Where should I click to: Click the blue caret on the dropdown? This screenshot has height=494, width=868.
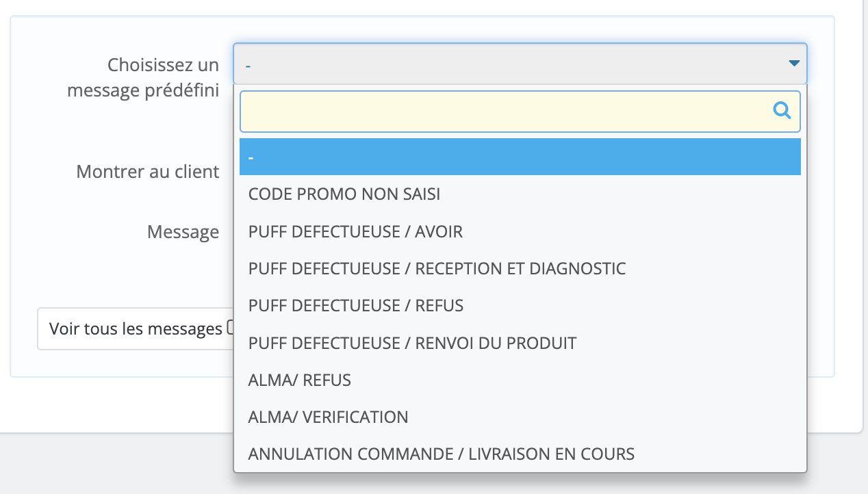tap(793, 64)
